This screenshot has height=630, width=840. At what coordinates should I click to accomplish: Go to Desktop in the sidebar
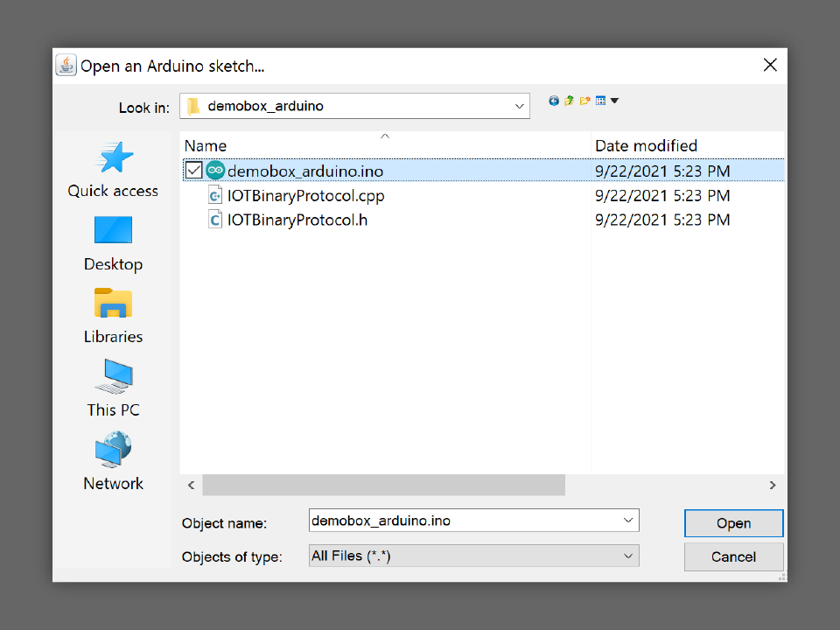coord(113,242)
